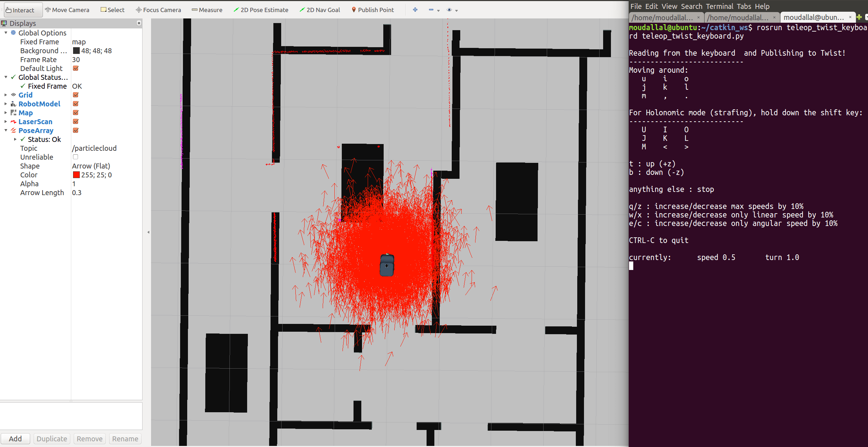Uncheck the RobotModel display checkbox
868x447 pixels.
click(76, 104)
